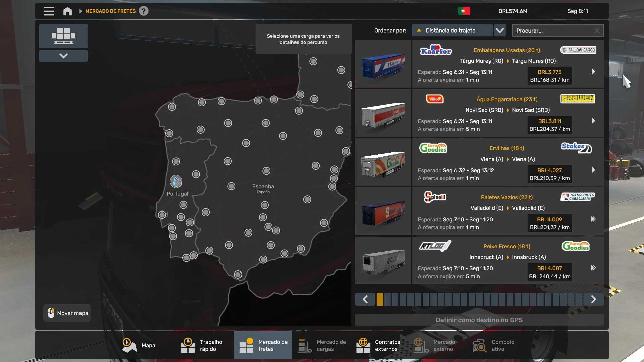Open the help question mark icon
Viewport: 644px width, 362px height.
[x=144, y=11]
